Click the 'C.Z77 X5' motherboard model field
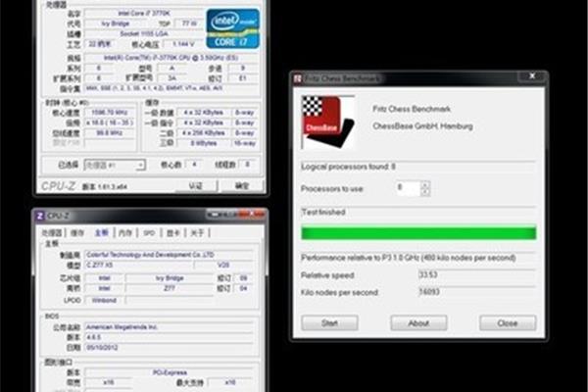 [139, 265]
